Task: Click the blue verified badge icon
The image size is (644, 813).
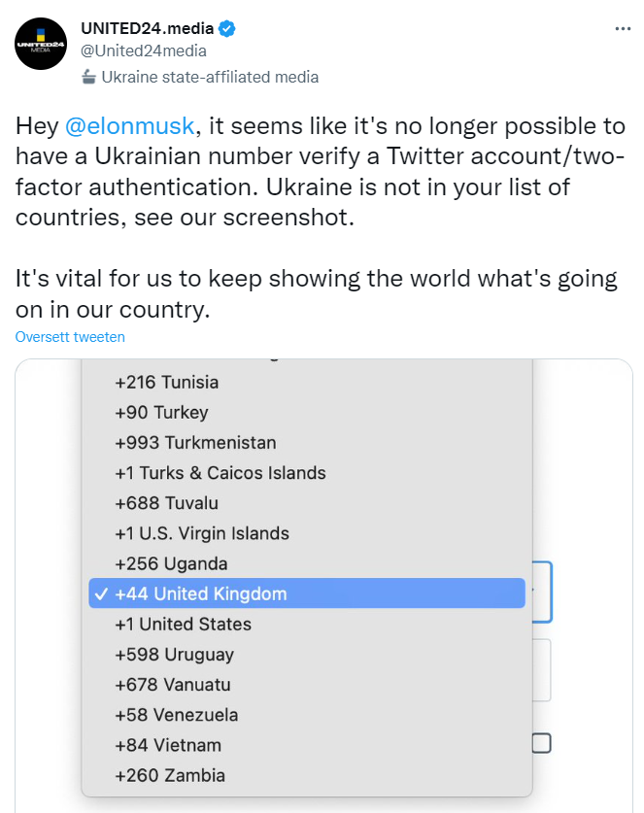Action: coord(226,28)
